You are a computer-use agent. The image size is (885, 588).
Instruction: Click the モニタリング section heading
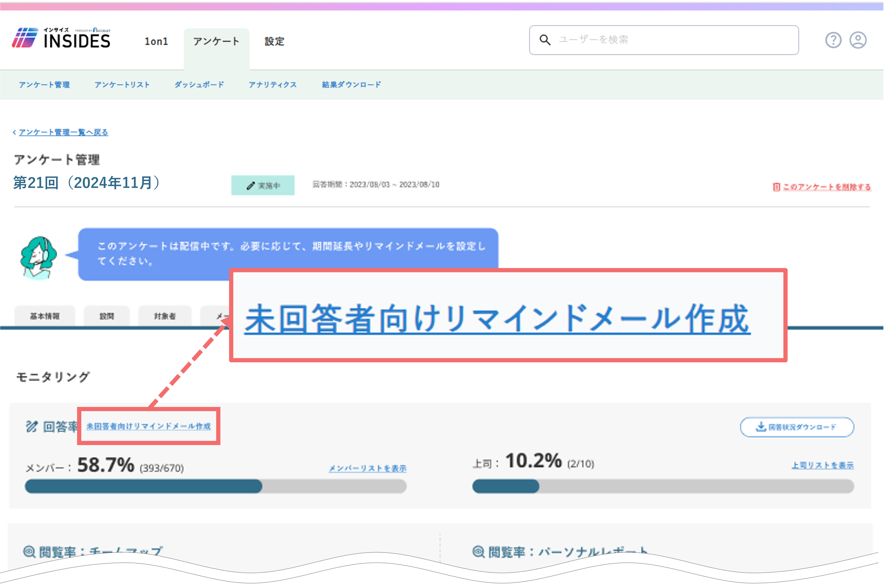(x=53, y=377)
